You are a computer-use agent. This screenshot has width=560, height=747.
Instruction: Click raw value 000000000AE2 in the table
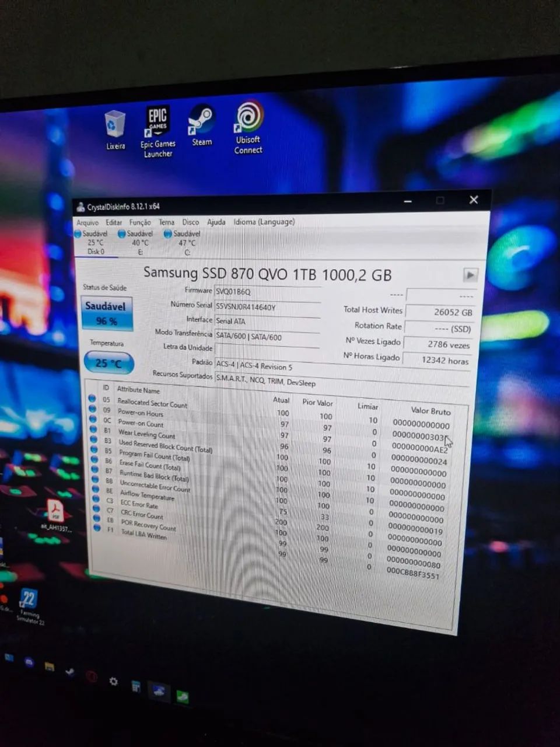click(x=420, y=448)
